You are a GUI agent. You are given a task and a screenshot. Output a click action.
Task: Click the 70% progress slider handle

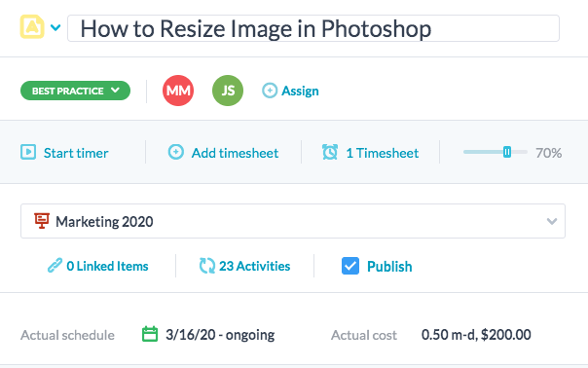click(507, 152)
